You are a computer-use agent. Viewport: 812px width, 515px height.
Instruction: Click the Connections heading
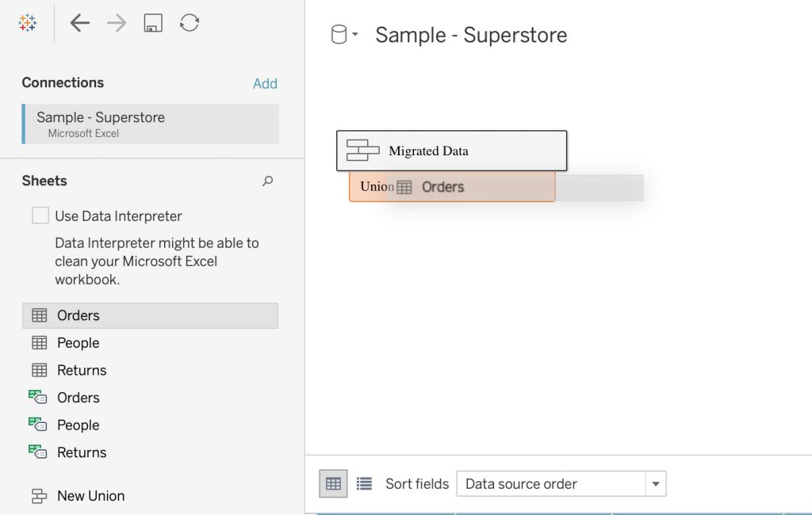63,82
